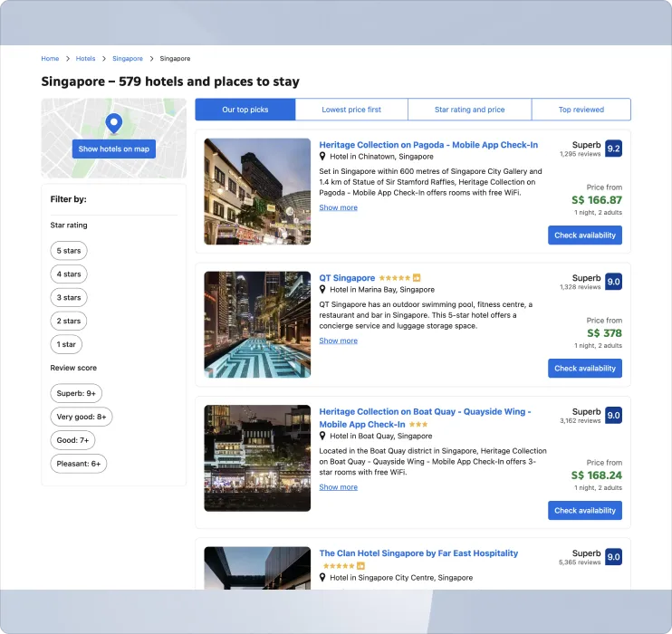Select the 1 star filter
The width and height of the screenshot is (672, 634).
coord(66,344)
